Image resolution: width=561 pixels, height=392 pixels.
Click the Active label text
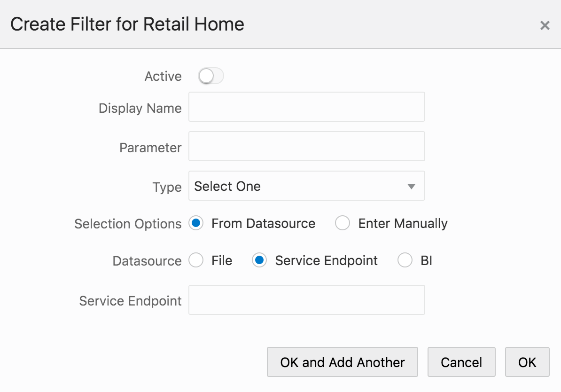[x=163, y=76]
